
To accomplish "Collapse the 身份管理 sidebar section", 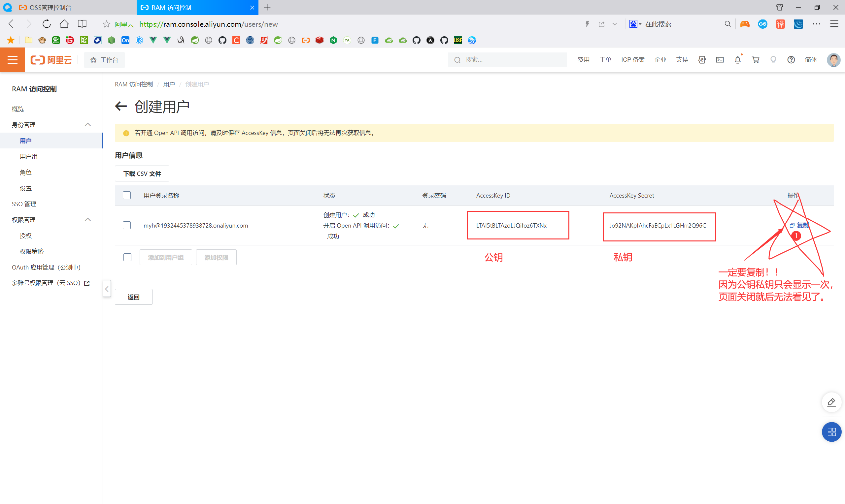I will point(88,125).
